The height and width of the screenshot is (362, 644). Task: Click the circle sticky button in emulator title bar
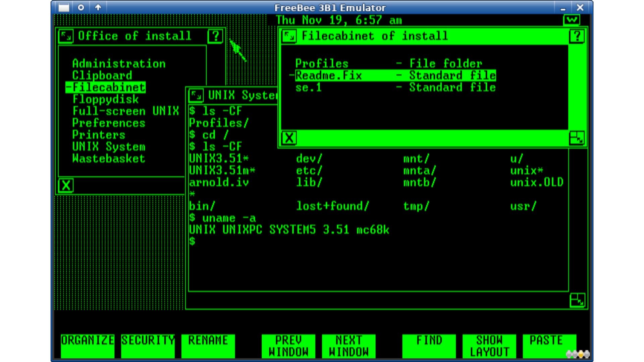[x=81, y=7]
